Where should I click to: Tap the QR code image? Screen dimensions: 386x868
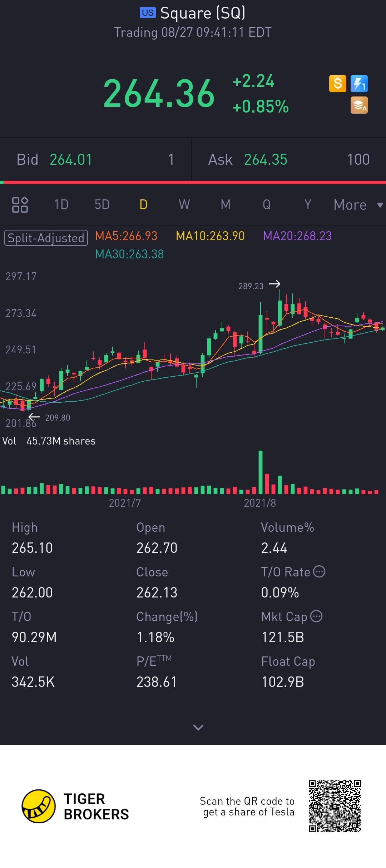335,806
